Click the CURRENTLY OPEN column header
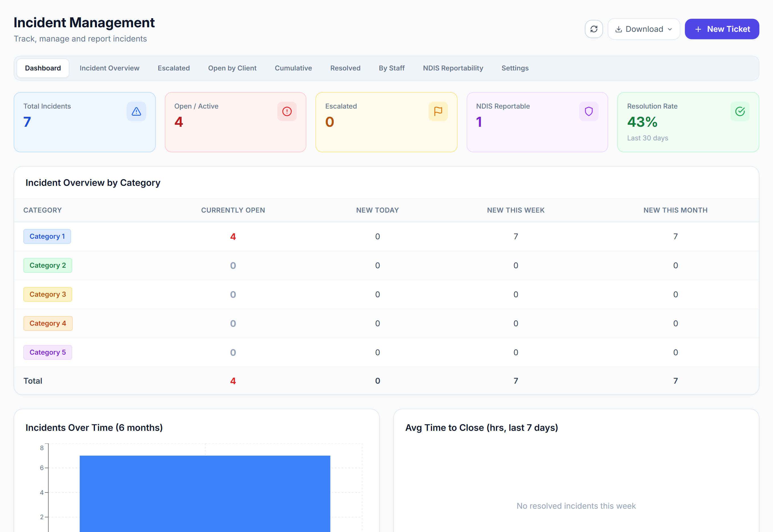Screen dimensions: 773x532 [x=233, y=210]
